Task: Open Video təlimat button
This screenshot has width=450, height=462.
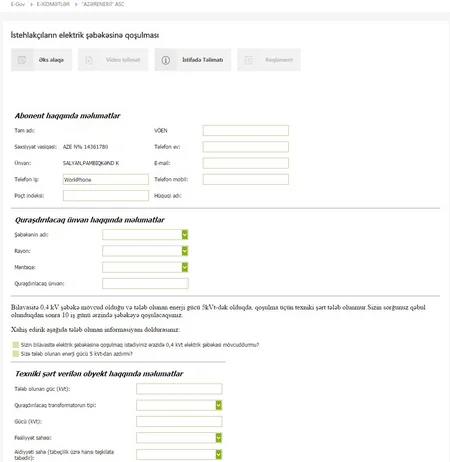Action: 113,60
